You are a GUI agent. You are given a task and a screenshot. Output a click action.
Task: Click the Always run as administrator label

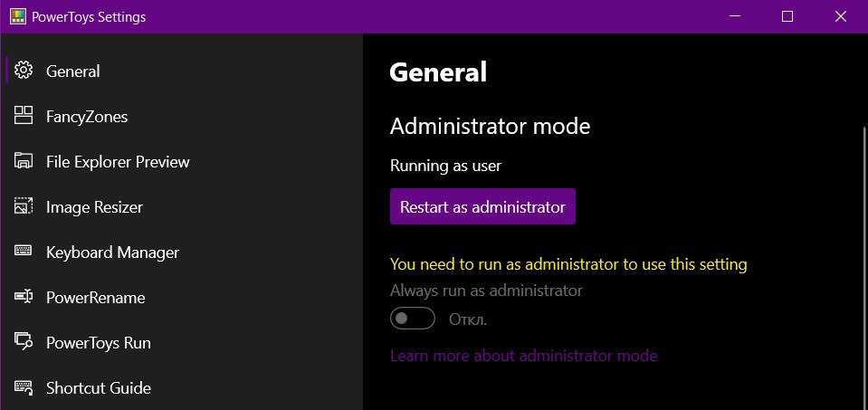pos(486,290)
